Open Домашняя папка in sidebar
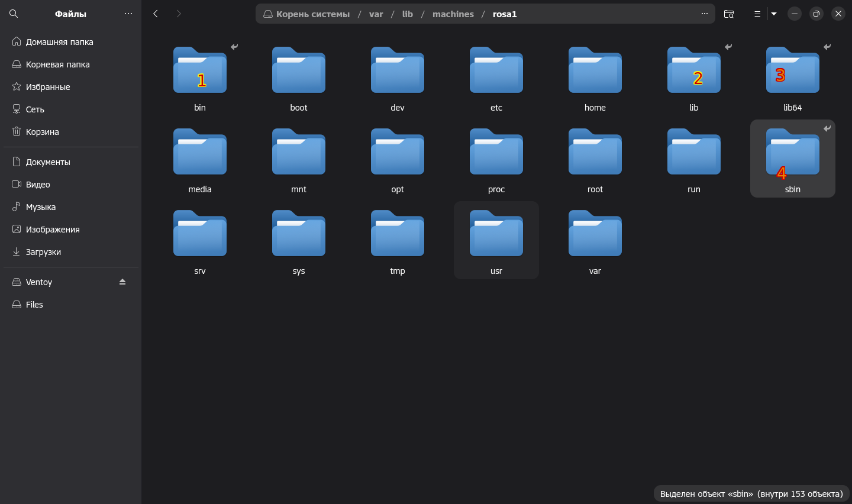852x504 pixels. 59,42
